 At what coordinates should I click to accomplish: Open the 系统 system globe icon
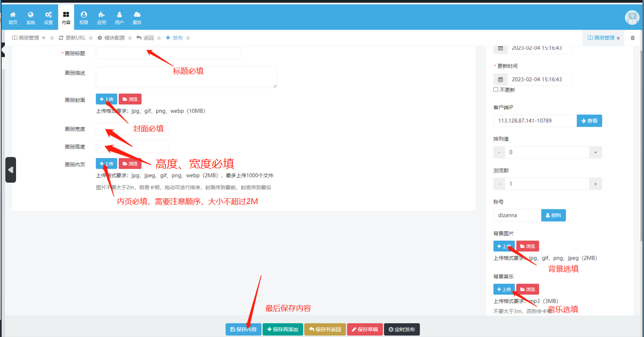point(30,18)
